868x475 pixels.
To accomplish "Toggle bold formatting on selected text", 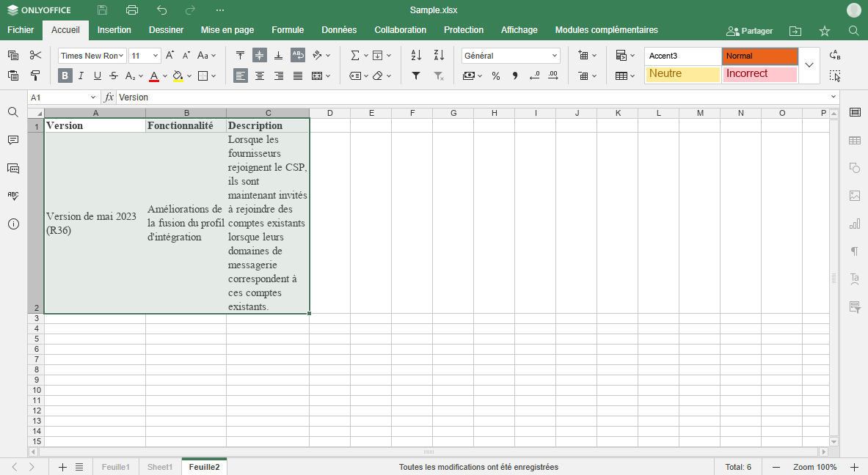I will [x=65, y=76].
